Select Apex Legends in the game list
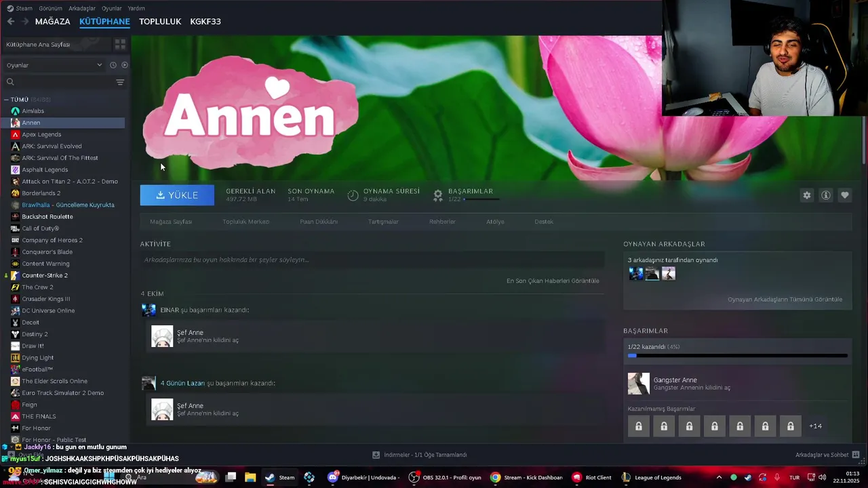Screen dimensions: 868x488 (x=41, y=134)
